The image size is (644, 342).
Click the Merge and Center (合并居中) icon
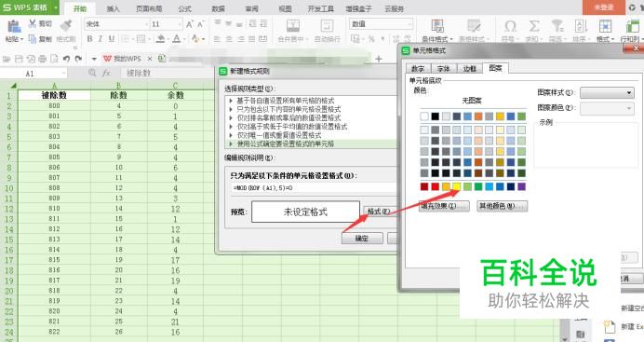(293, 25)
